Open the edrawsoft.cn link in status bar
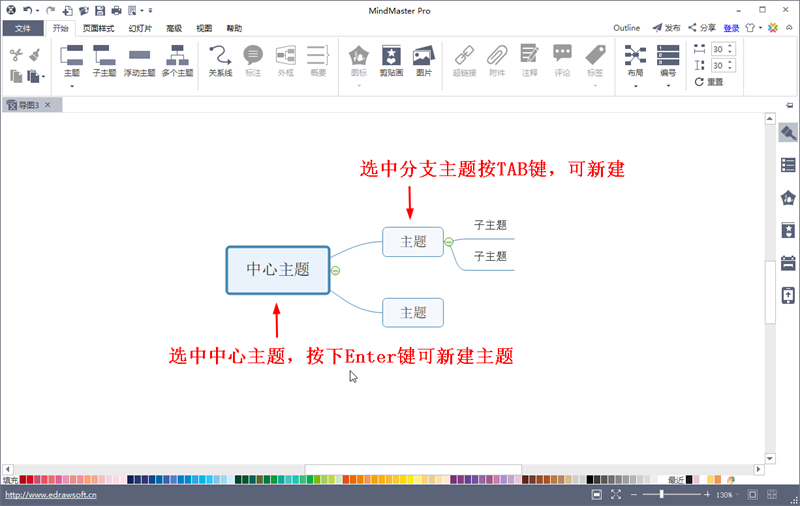Viewport: 800px width, 506px height. tap(51, 494)
